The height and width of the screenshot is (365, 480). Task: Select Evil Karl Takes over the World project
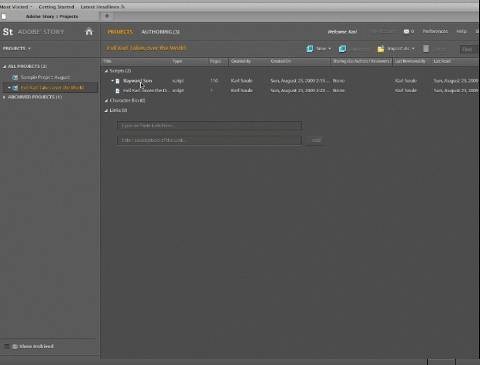click(x=52, y=88)
